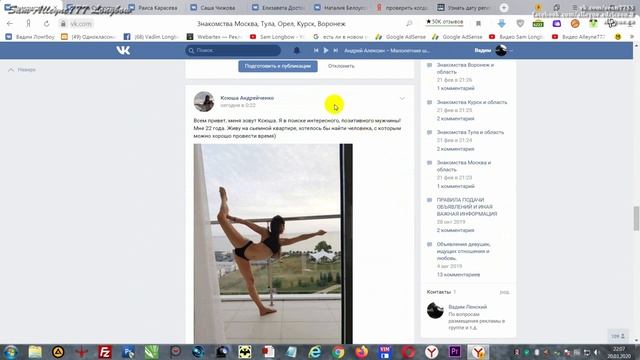Screen dimensions: 640x360
Task: Click the Yandex Я button in toolbar
Action: (x=28, y=24)
